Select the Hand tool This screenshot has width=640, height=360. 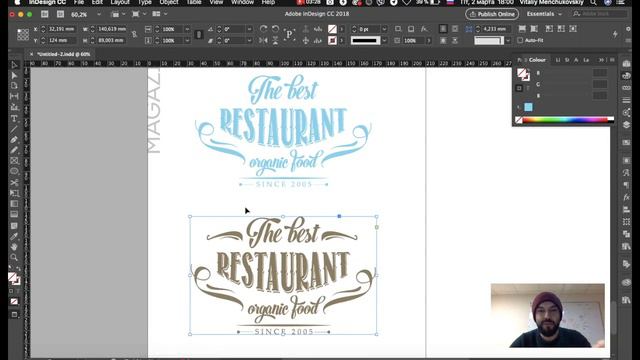[x=14, y=247]
